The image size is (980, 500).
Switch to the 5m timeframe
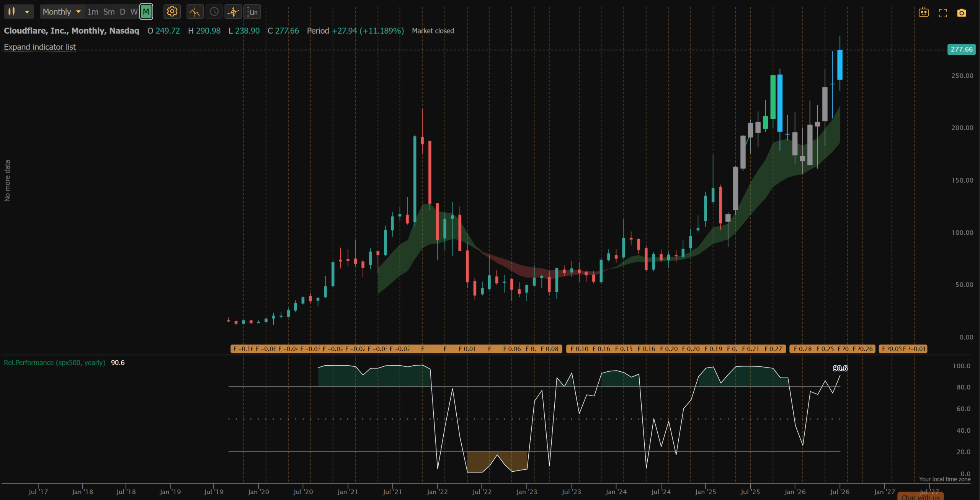click(109, 12)
